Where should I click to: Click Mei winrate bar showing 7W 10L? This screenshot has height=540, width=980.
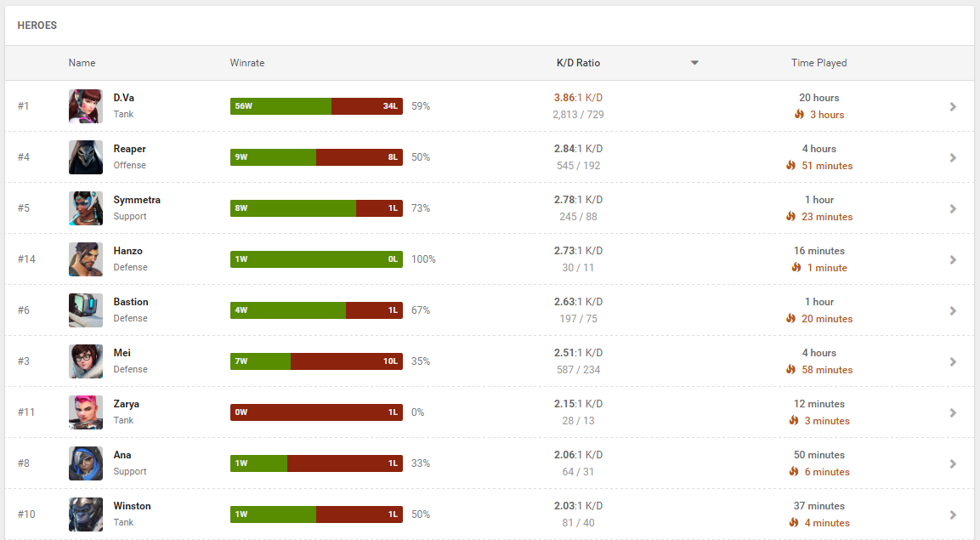[316, 361]
